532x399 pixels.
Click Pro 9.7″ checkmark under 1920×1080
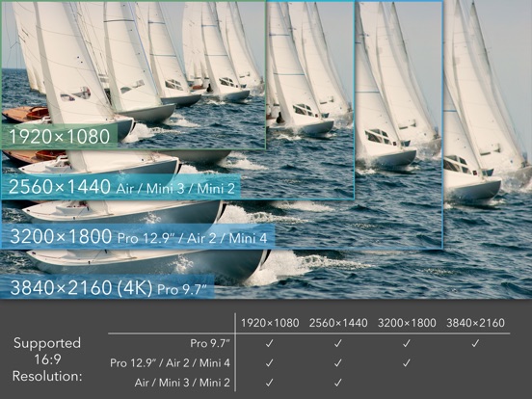[270, 344]
